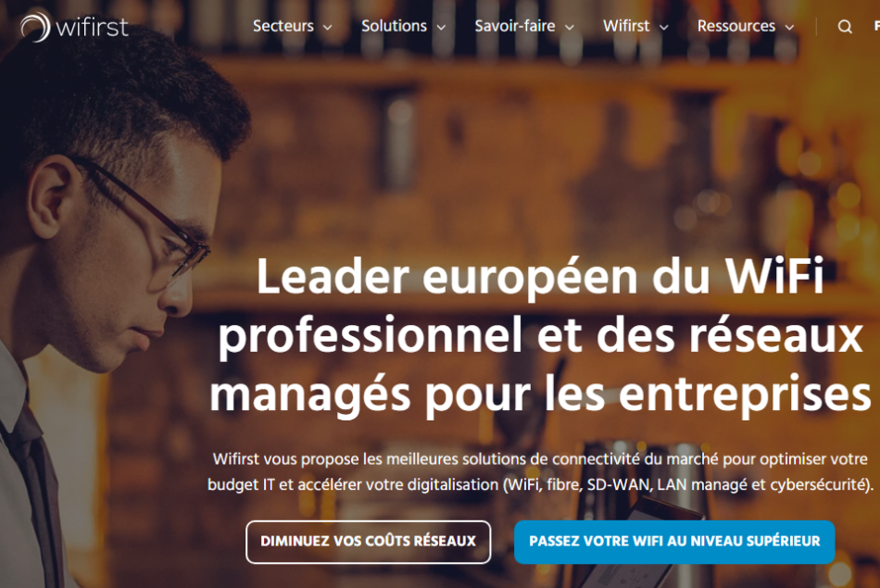Click the Diminuez vos coûts réseaux button
The height and width of the screenshot is (588, 880).
click(x=368, y=542)
